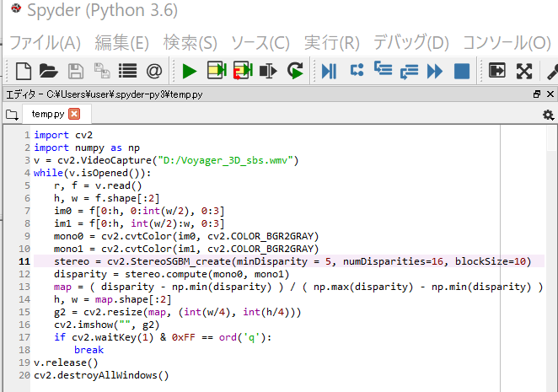Open the 実行(R) menu
558x392 pixels.
tap(331, 43)
